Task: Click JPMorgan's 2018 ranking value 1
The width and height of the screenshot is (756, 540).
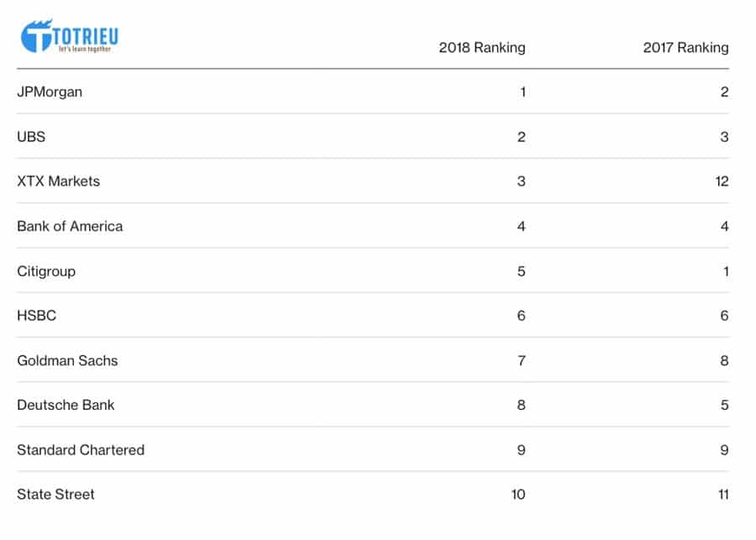Action: 522,92
